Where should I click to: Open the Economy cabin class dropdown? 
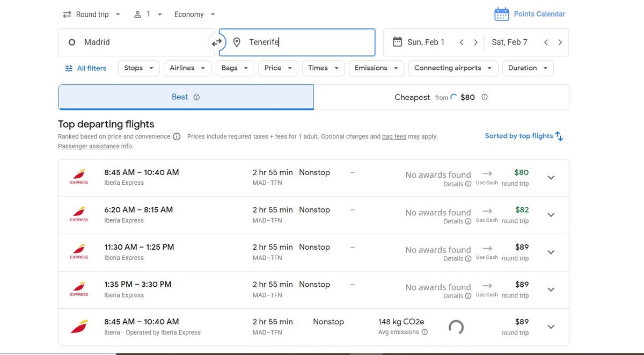[194, 14]
